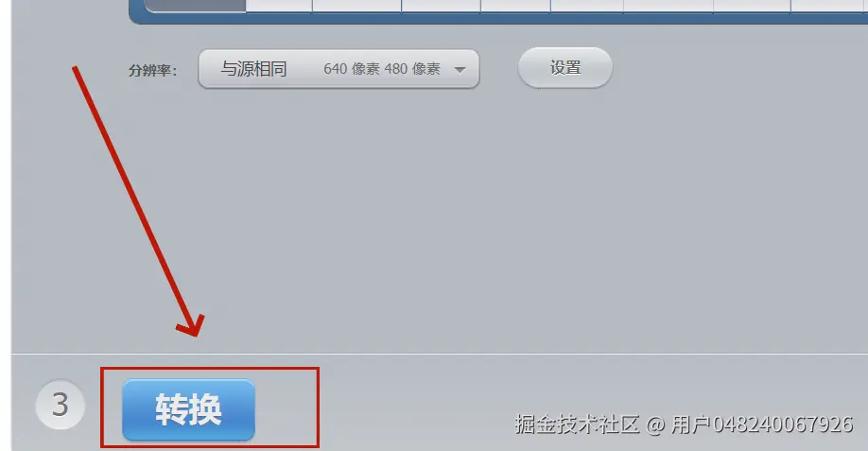868x451 pixels.
Task: Select the fourth light tab in top strip
Action: (515, 6)
